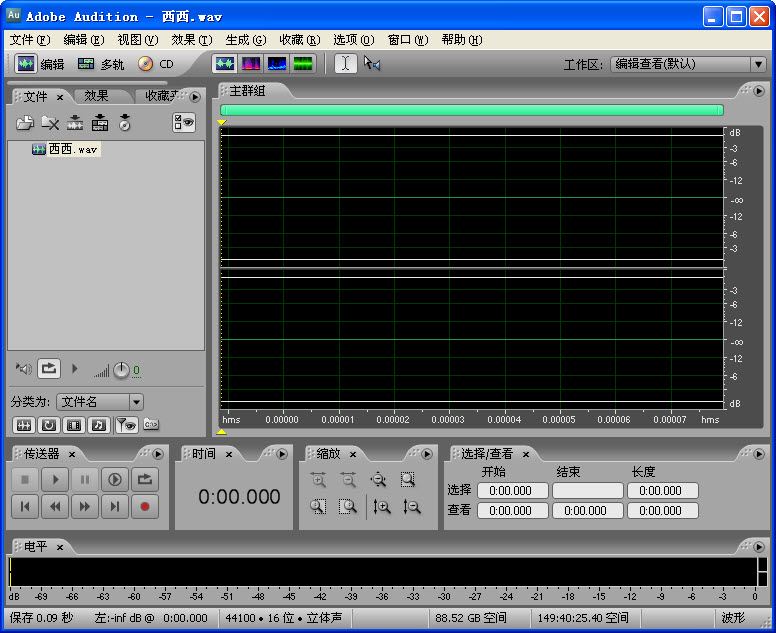Switch to the 效果 panel tab

[x=96, y=96]
